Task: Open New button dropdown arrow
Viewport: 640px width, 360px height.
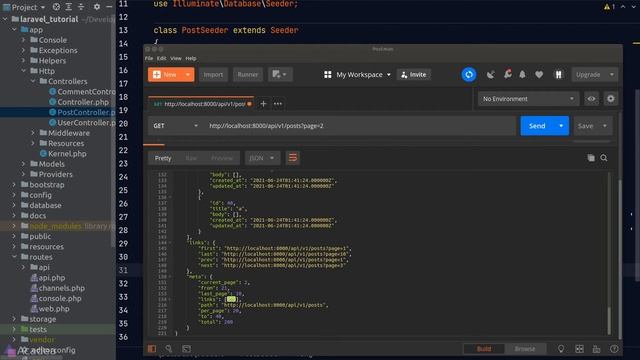Action: pyautogui.click(x=187, y=75)
